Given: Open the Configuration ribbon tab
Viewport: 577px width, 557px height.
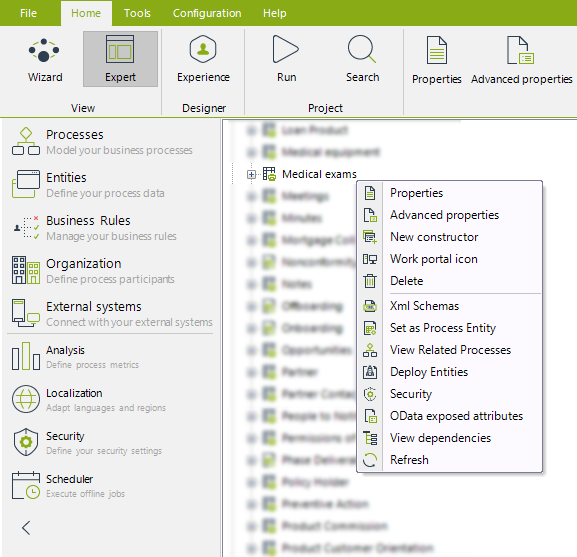Looking at the screenshot, I should (207, 13).
